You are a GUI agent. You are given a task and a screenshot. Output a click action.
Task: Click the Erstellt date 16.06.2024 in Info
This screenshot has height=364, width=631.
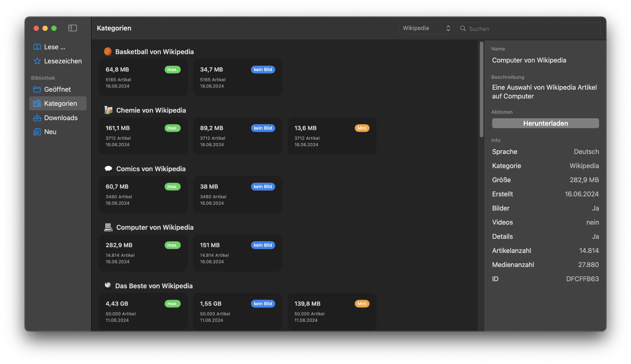[582, 194]
